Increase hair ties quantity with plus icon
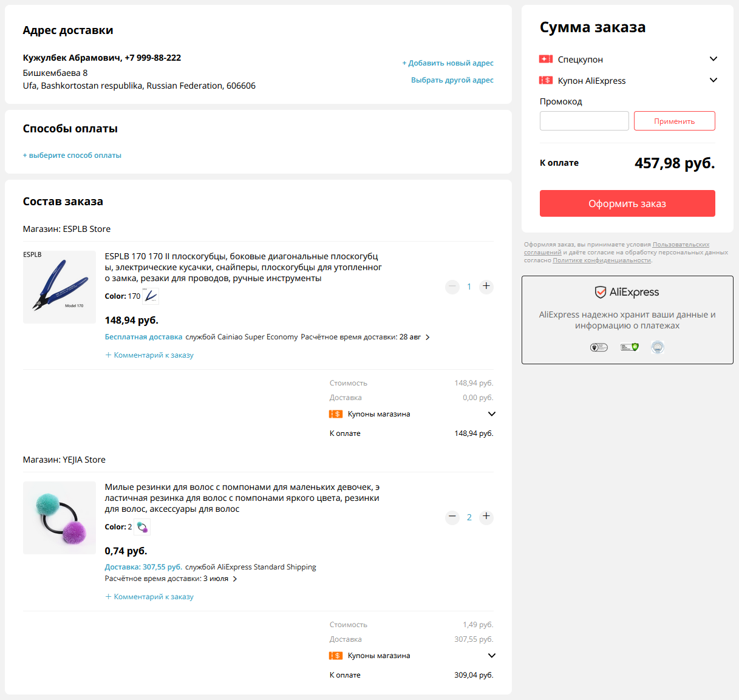Viewport: 739px width, 700px height. (x=486, y=517)
